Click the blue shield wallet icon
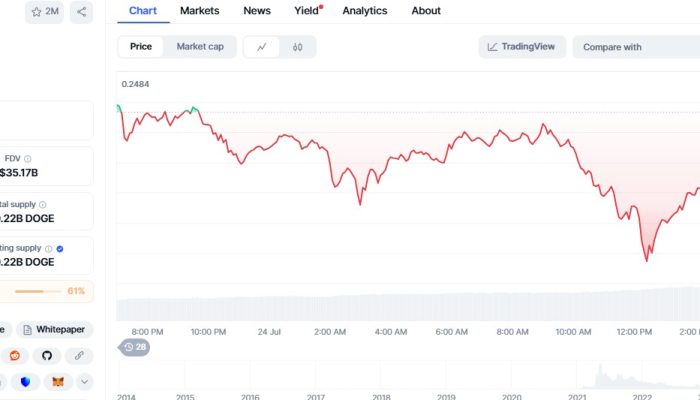This screenshot has height=400, width=700. click(x=25, y=381)
